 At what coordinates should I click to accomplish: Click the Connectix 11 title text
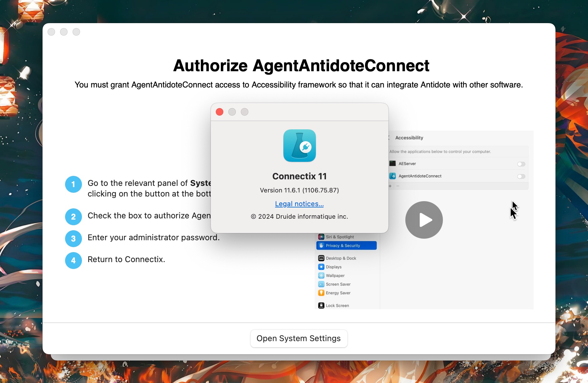(299, 176)
